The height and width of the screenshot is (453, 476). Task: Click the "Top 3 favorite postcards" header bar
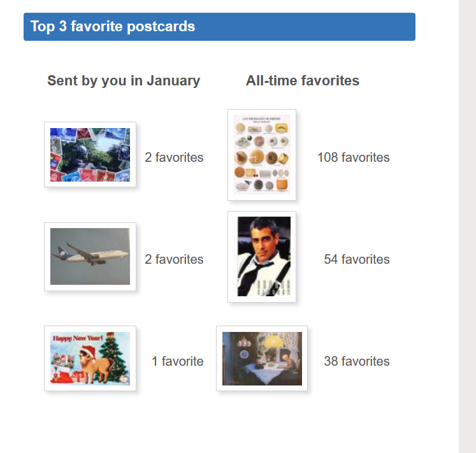(219, 27)
